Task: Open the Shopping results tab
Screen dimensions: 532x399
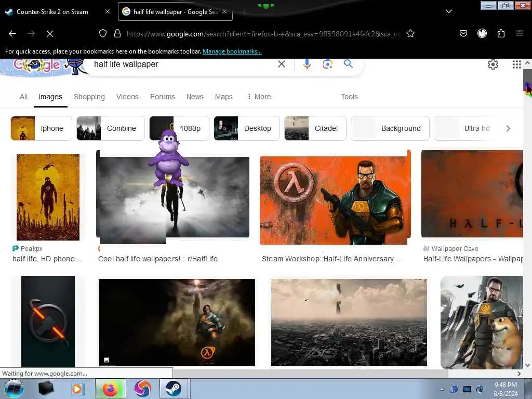Action: (x=89, y=97)
